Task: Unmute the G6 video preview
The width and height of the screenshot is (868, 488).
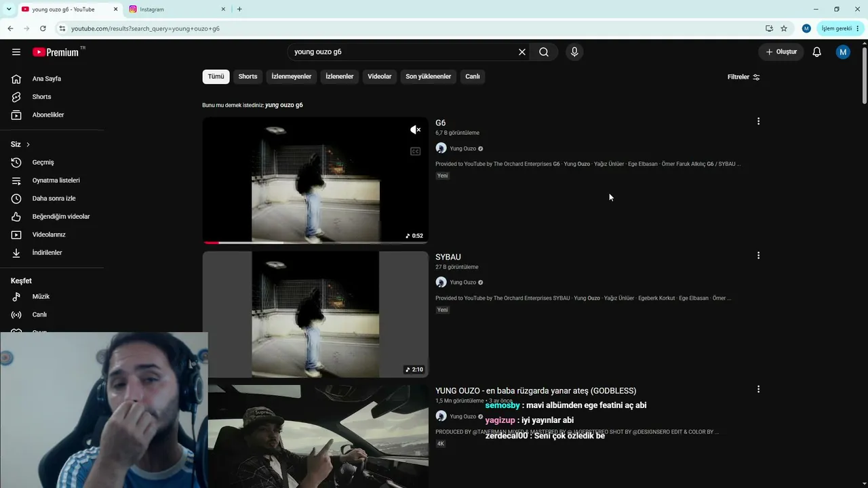Action: tap(415, 130)
